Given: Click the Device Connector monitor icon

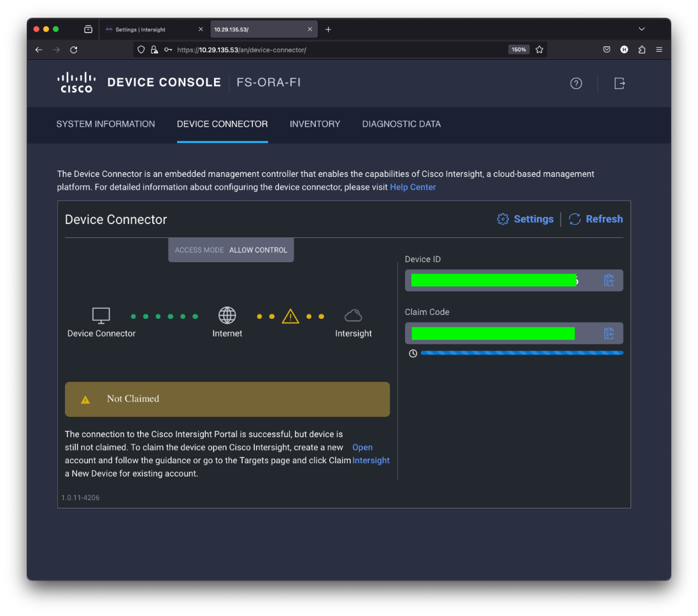Looking at the screenshot, I should point(101,316).
